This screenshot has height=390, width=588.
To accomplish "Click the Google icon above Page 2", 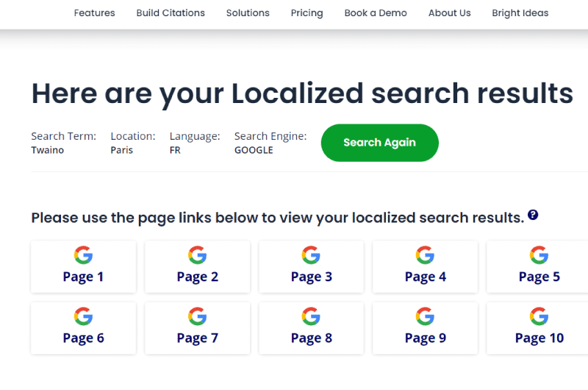I will 197,255.
